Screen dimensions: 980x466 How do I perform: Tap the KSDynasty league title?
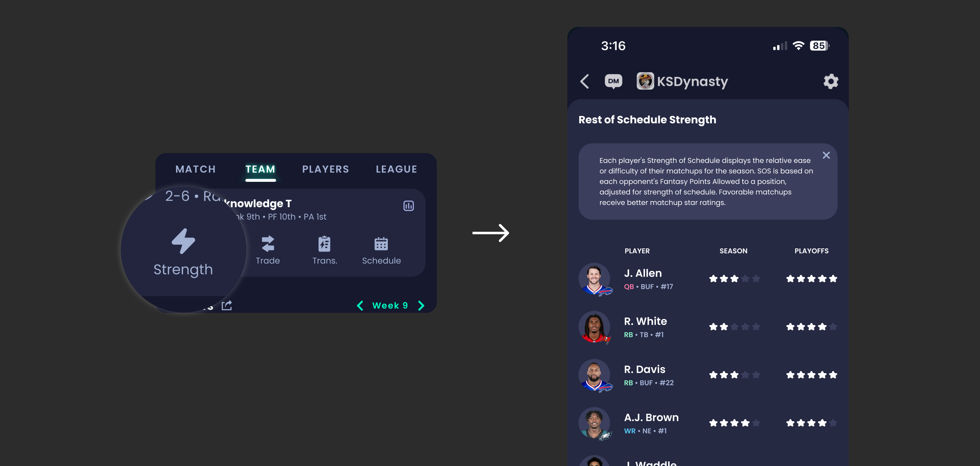click(692, 82)
